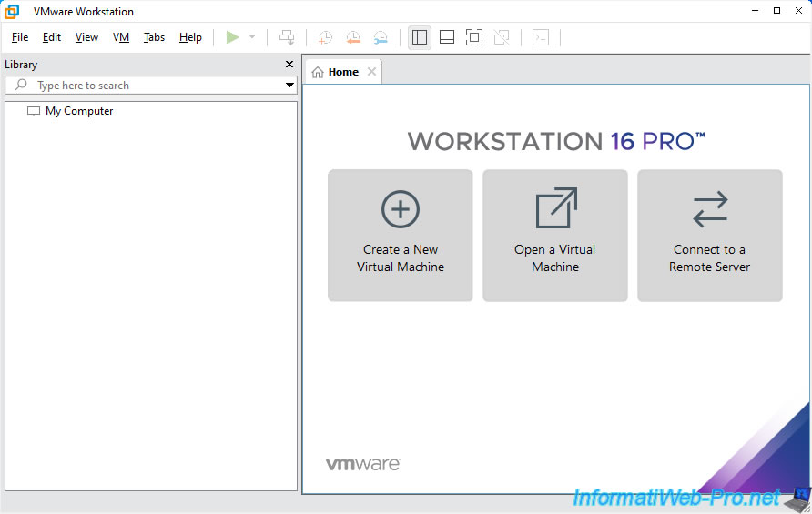Maximize the VMware Workstation window
Screen dimensions: 812x514
[776, 11]
